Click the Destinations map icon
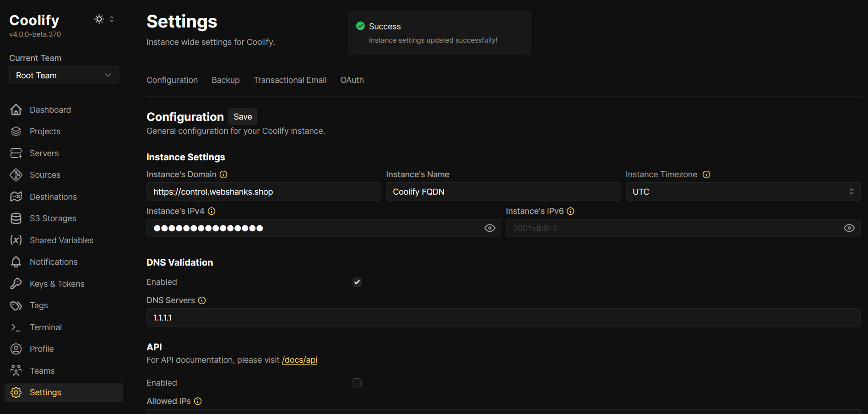Viewport: 868px width, 414px height. click(x=16, y=197)
